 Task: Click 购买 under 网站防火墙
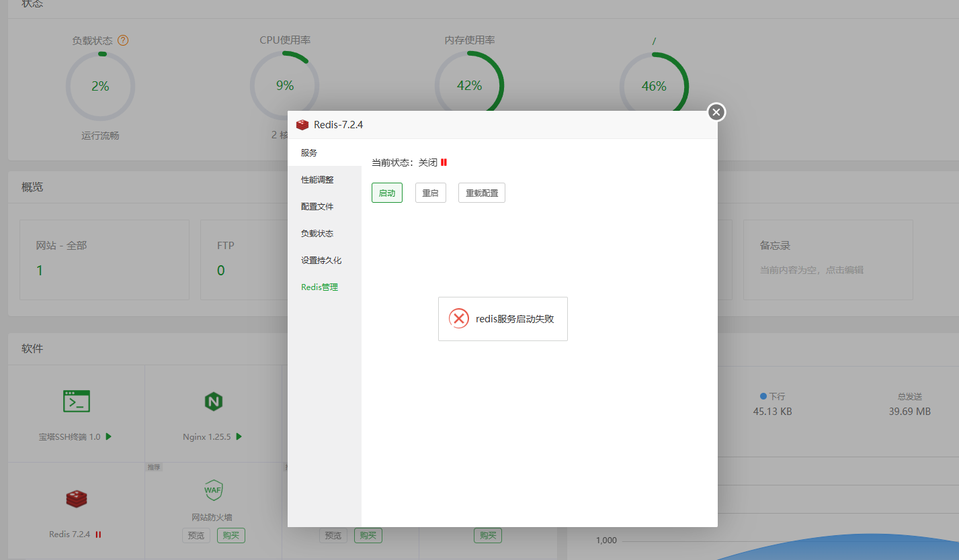point(231,536)
